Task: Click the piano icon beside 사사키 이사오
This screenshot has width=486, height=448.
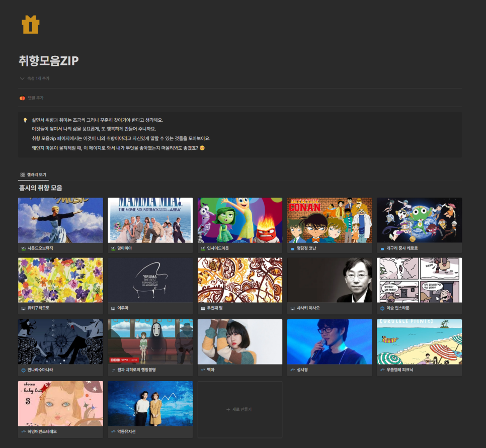Action: 293,308
